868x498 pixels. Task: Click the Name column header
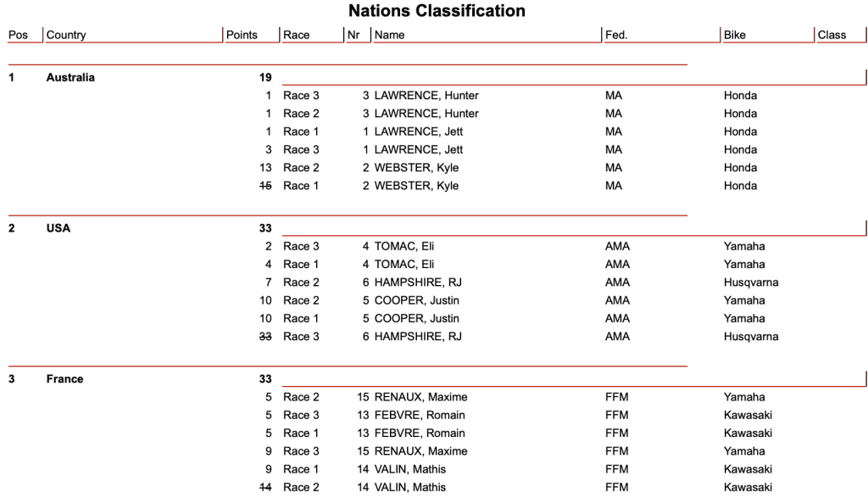pyautogui.click(x=390, y=35)
